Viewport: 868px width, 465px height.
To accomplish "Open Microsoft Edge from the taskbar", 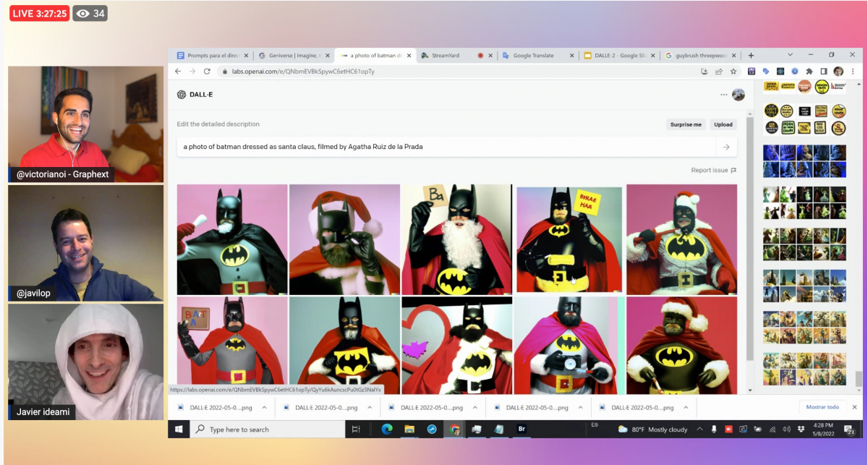I will (x=387, y=430).
